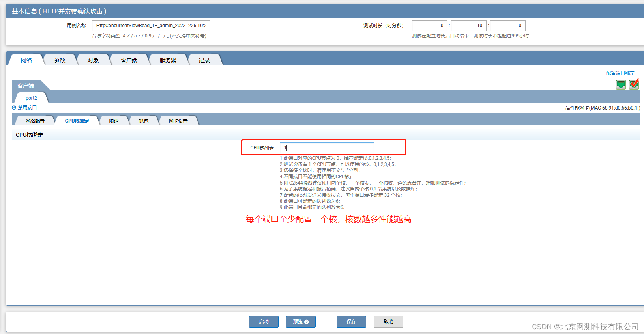Select the 服务器 tab

click(168, 60)
